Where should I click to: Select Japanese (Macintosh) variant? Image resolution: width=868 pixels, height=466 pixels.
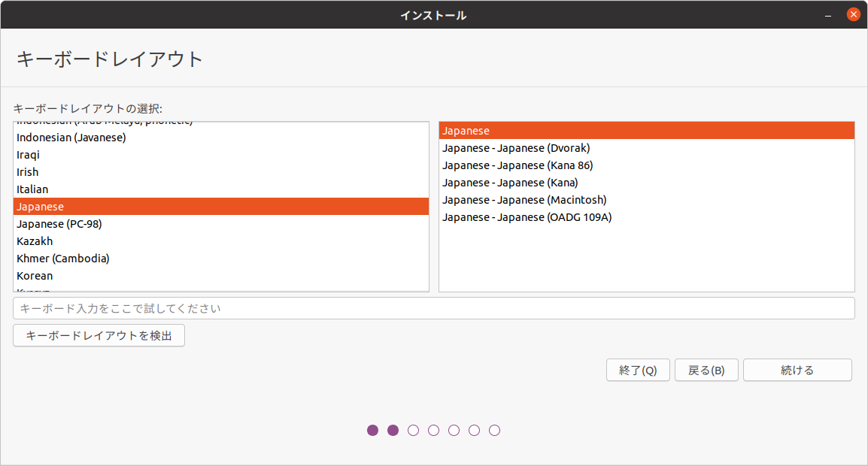647,200
